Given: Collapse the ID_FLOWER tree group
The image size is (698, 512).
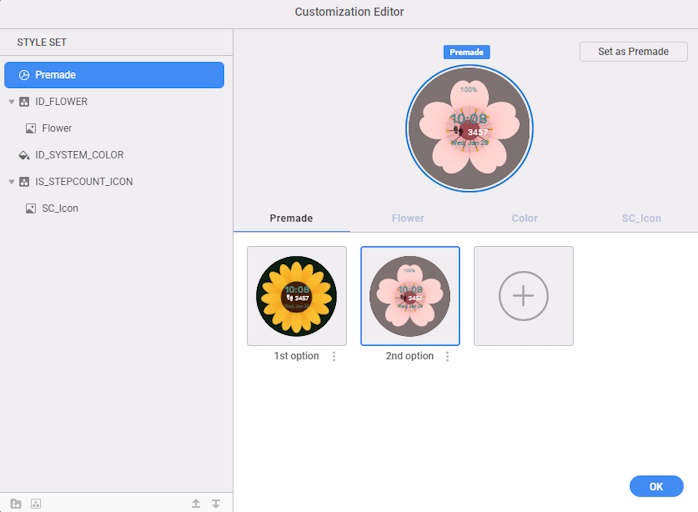Looking at the screenshot, I should tap(11, 102).
